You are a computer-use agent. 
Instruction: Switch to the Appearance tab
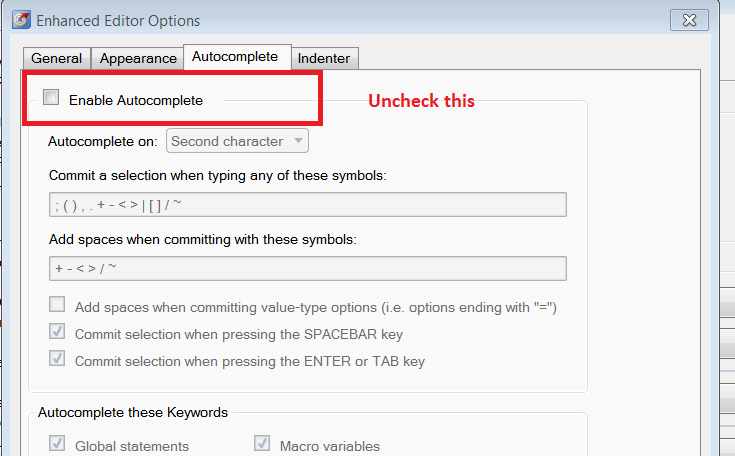[138, 58]
